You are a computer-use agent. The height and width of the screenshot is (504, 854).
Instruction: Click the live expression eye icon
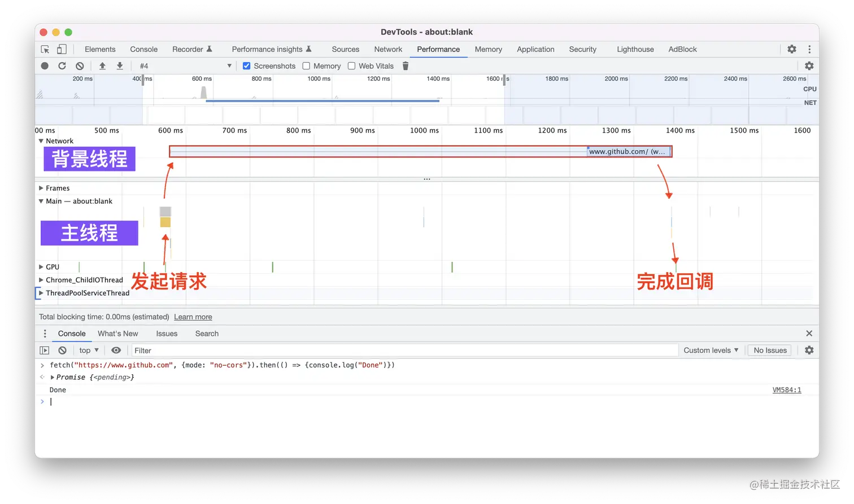116,350
